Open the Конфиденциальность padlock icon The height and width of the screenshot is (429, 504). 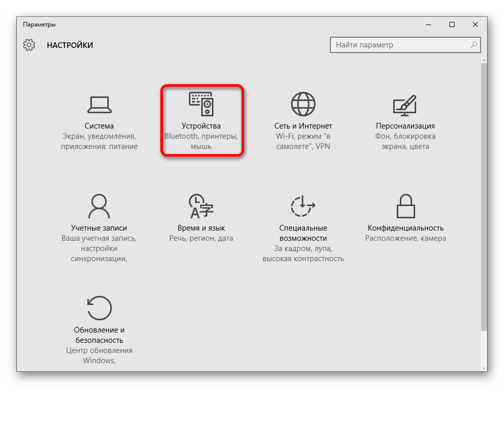pyautogui.click(x=405, y=206)
